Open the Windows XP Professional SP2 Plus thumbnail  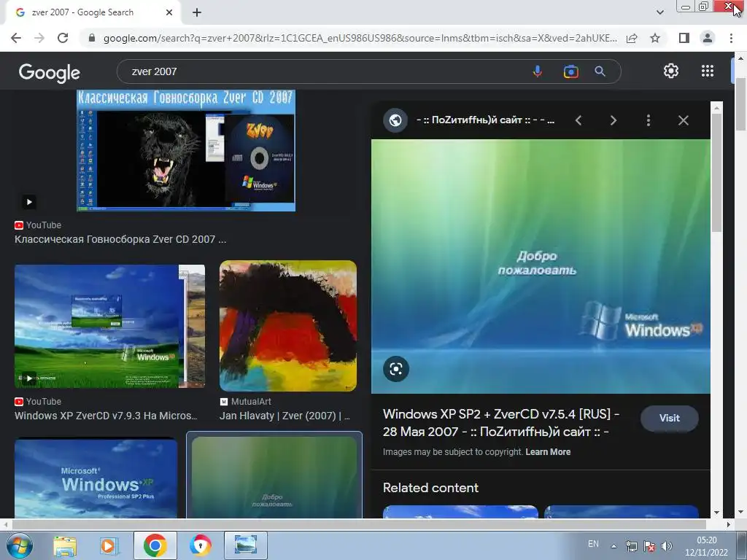tap(96, 478)
